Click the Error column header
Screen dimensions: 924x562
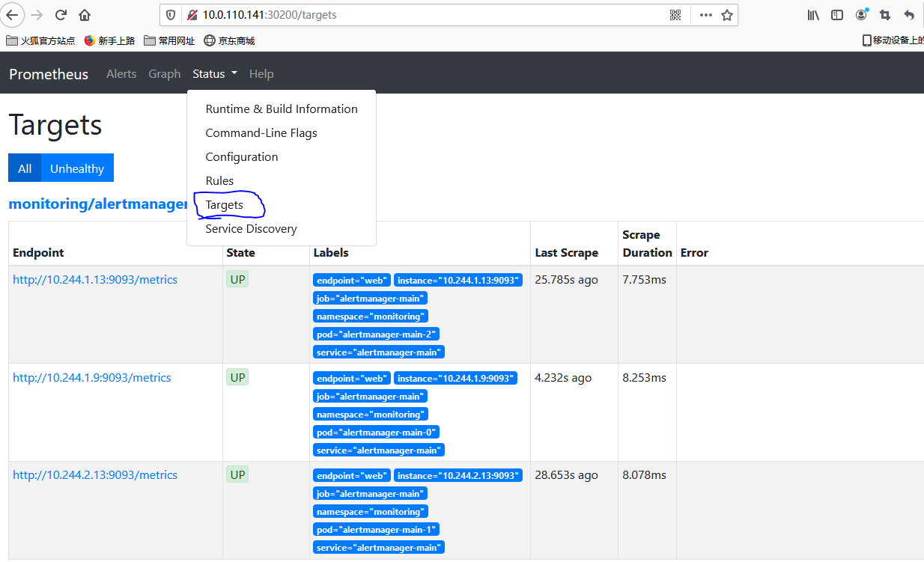click(694, 253)
